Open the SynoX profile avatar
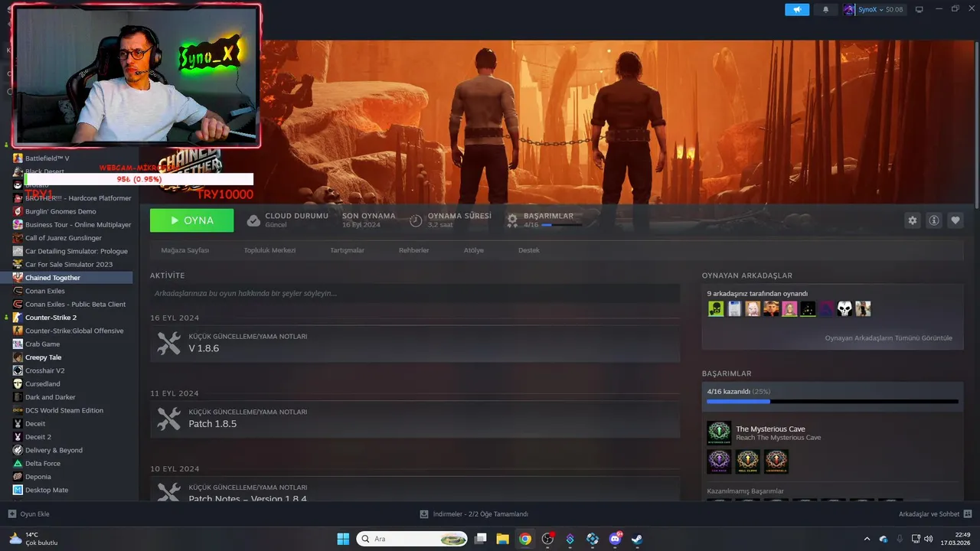Screen dimensions: 980x551 [x=849, y=10]
